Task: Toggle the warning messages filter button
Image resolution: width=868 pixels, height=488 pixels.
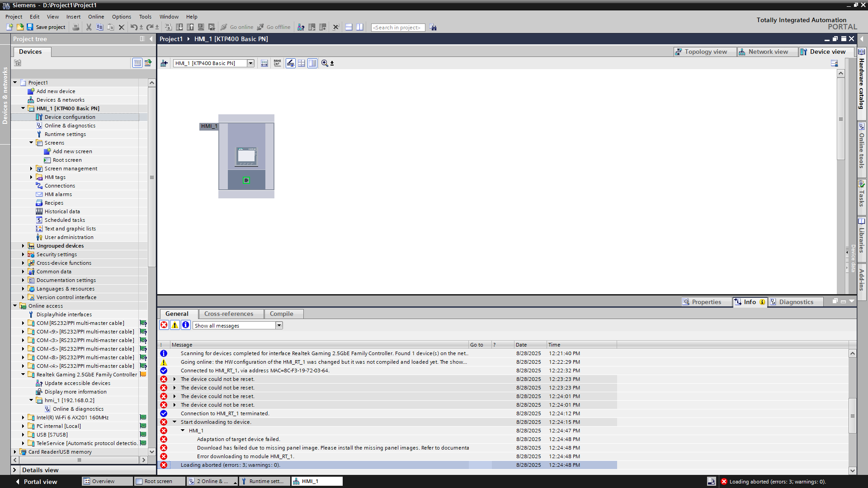Action: coord(175,325)
